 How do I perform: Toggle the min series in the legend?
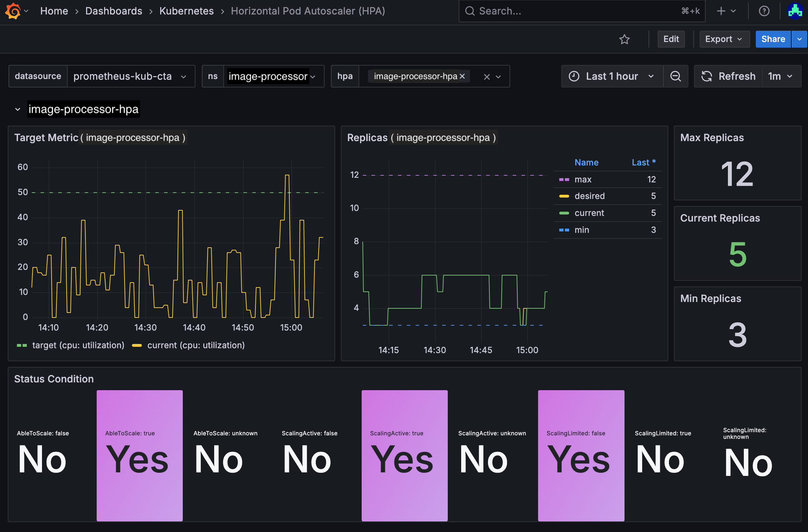pyautogui.click(x=581, y=230)
